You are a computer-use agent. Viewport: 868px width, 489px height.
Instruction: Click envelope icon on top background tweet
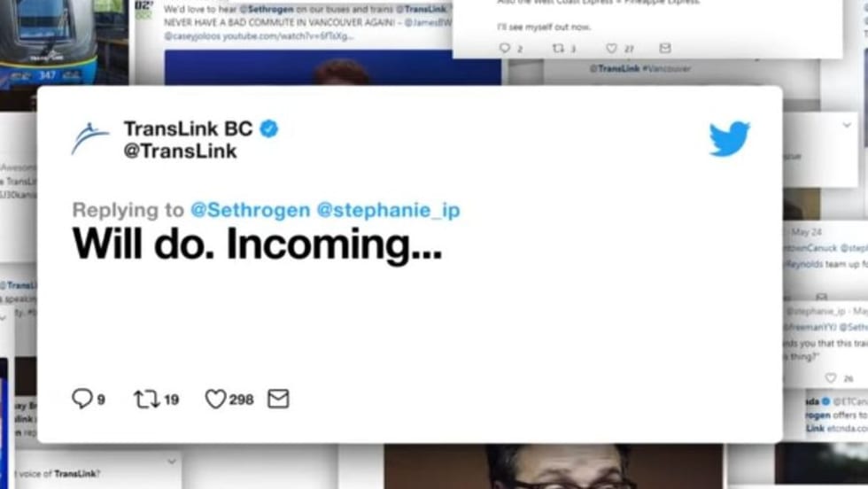[665, 48]
